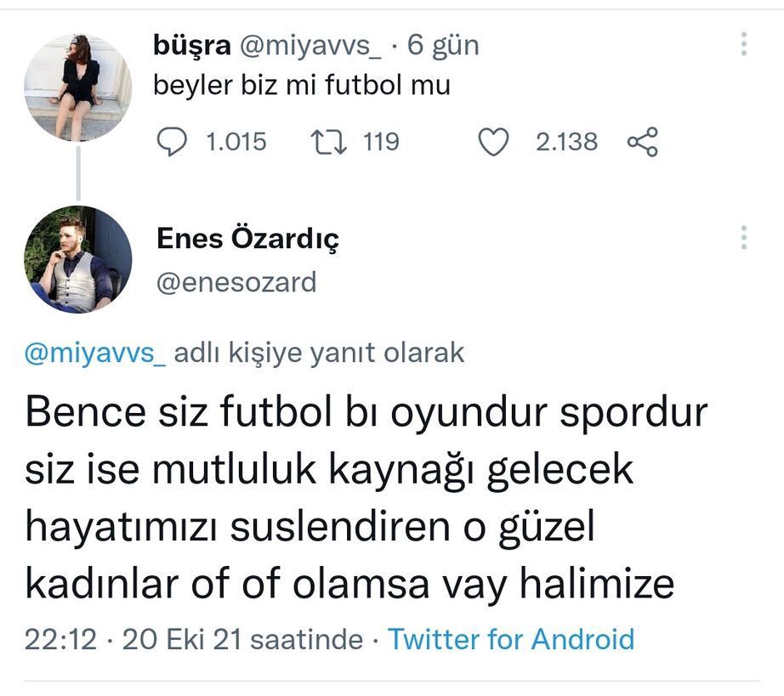Click the 119 retweet count
Viewport: 784px width, 696px height.
pos(381,142)
